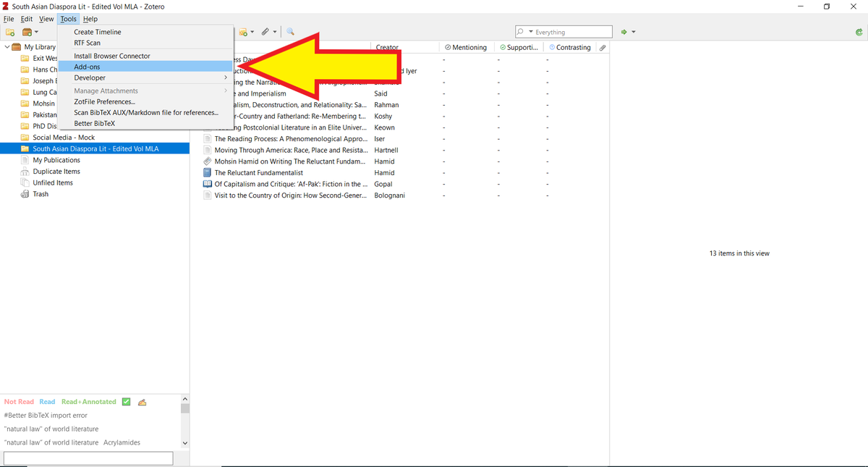The height and width of the screenshot is (467, 868).
Task: Click the New Note toolbar icon
Action: click(243, 32)
